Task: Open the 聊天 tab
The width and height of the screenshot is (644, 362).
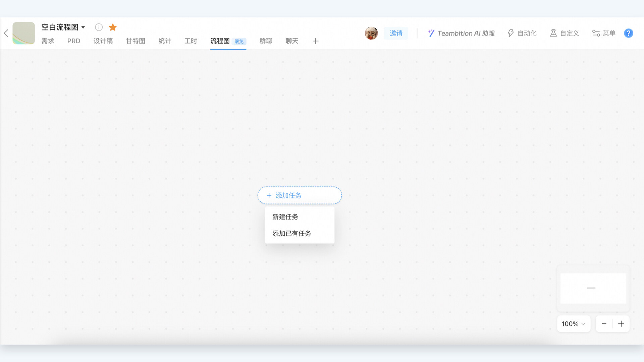Action: click(x=292, y=41)
